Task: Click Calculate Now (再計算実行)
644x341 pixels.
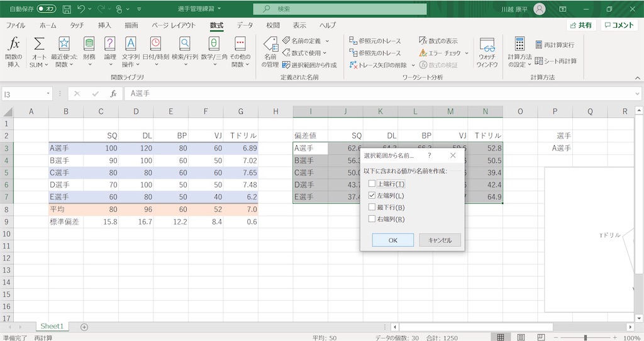Action: 555,45
